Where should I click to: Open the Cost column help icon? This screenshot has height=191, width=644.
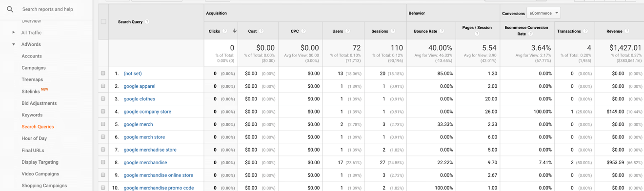pos(261,31)
